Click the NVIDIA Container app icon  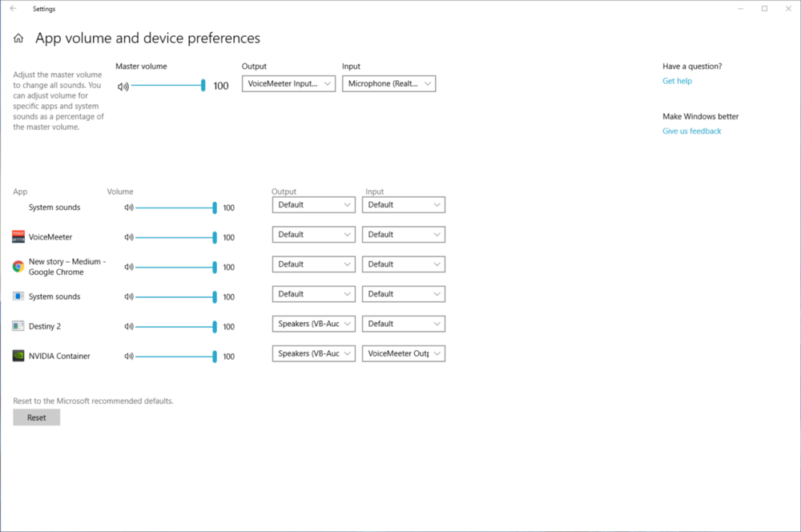[x=18, y=356]
